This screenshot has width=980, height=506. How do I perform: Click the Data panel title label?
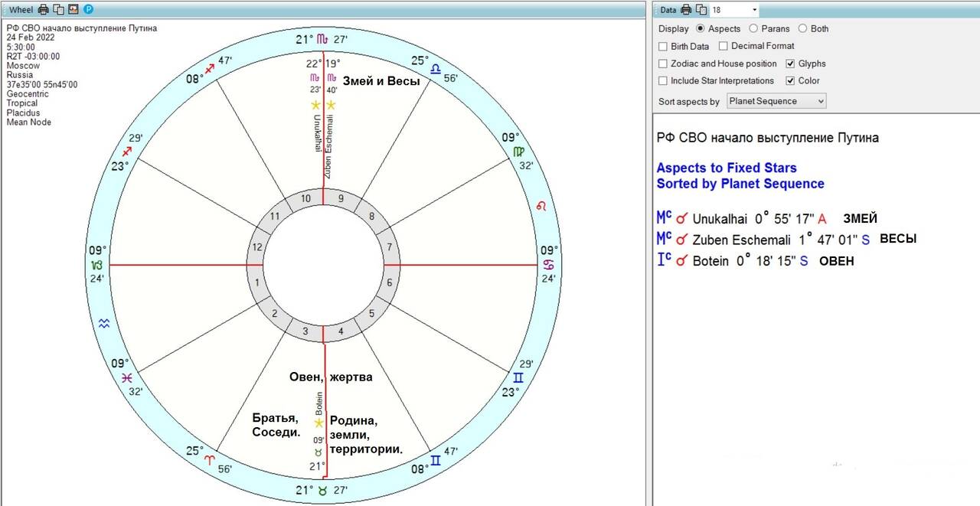click(668, 10)
